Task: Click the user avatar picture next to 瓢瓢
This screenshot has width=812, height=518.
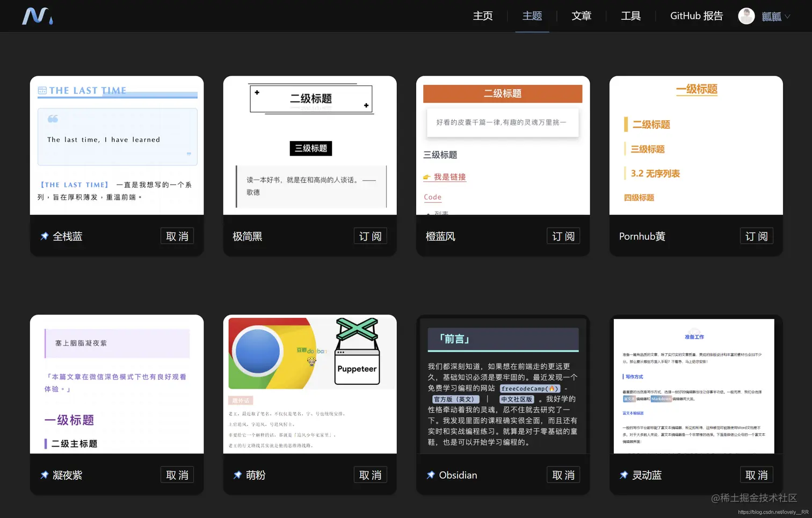Action: tap(746, 16)
